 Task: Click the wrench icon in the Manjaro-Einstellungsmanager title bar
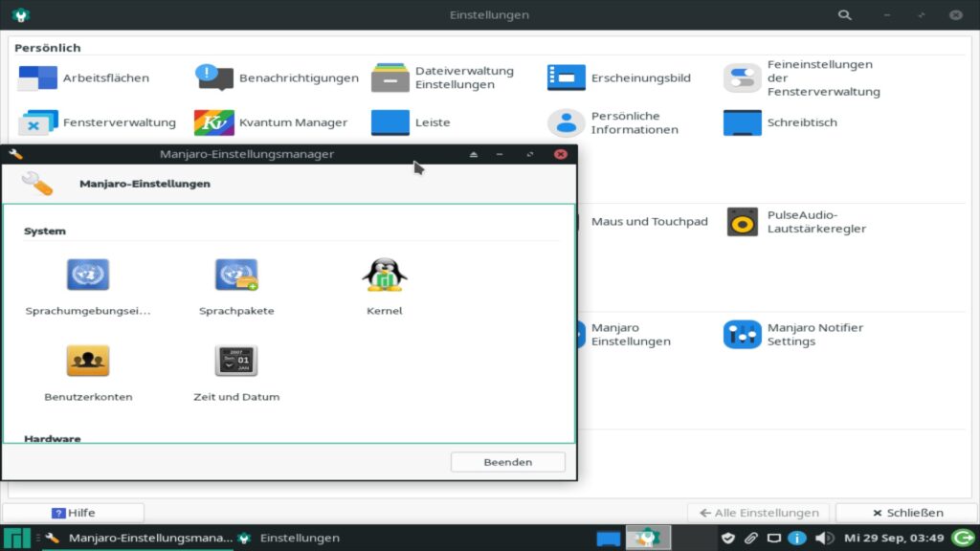(x=15, y=154)
